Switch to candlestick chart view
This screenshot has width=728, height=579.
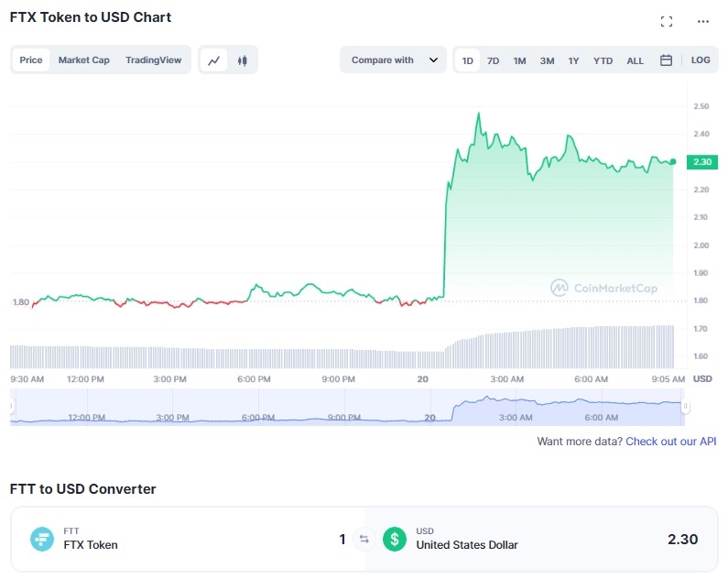tap(243, 60)
